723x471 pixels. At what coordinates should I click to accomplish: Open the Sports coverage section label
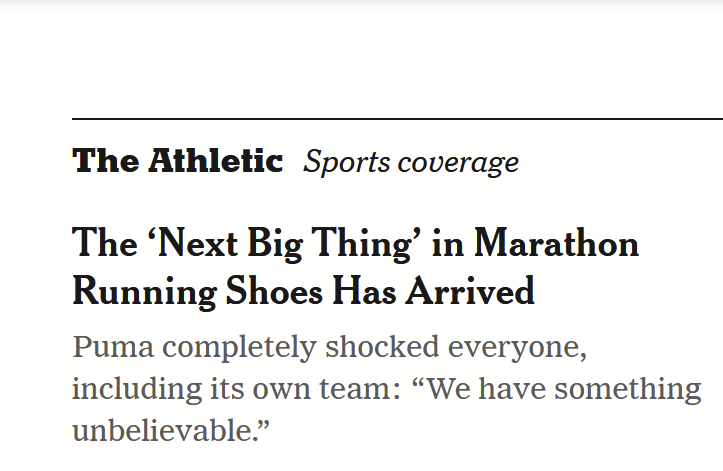coord(411,162)
